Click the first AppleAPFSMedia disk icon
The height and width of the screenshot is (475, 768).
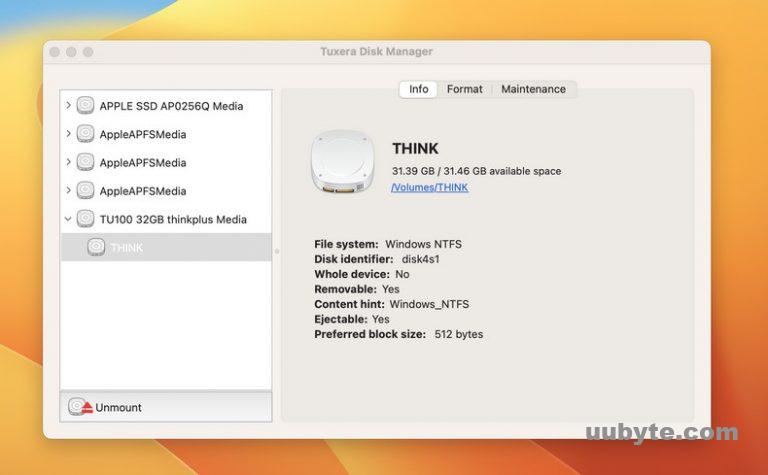[86, 134]
